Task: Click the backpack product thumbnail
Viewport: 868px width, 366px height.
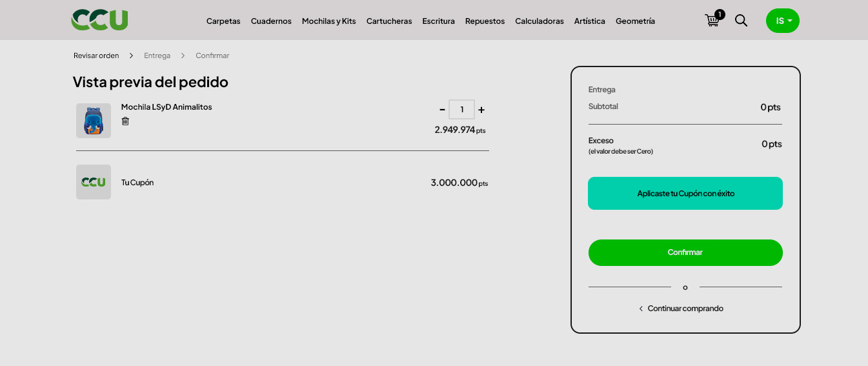Action: tap(94, 121)
